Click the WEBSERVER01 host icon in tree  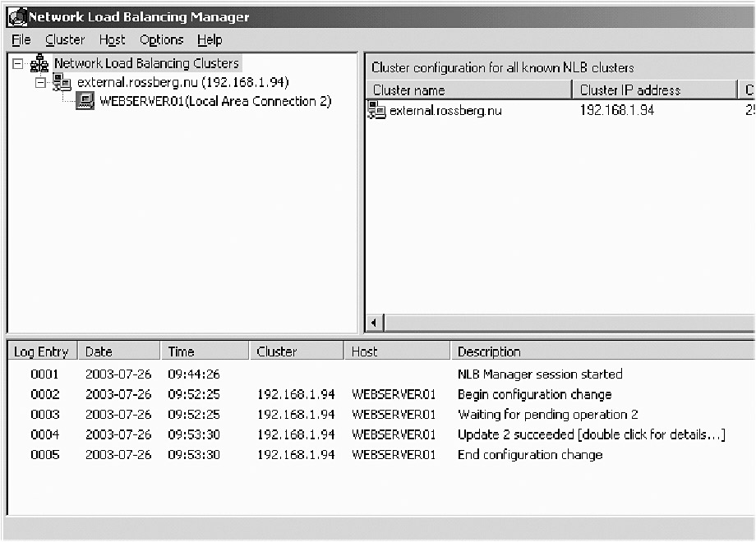(85, 102)
